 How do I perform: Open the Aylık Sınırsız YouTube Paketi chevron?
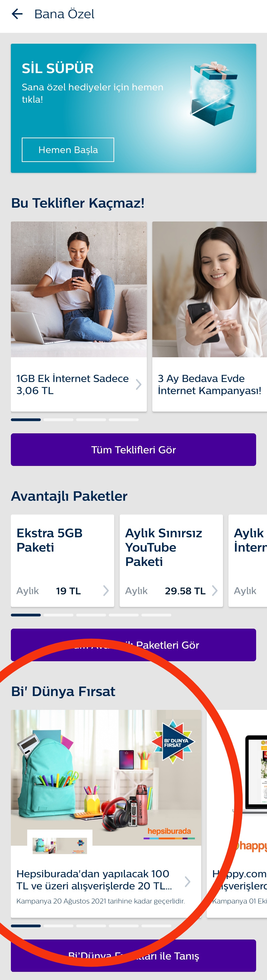215,590
